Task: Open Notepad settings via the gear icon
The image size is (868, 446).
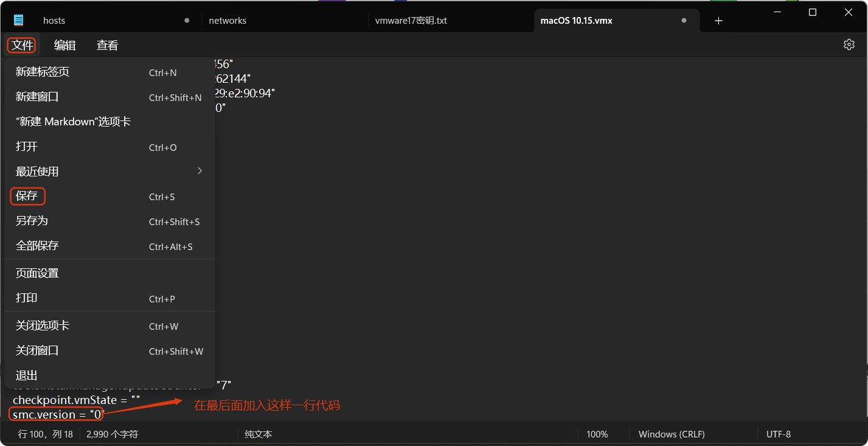Action: (849, 44)
